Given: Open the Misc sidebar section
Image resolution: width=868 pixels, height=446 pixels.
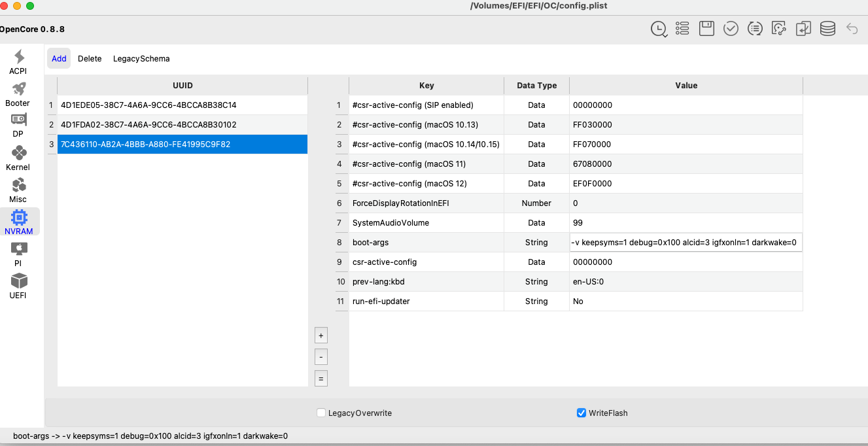Looking at the screenshot, I should tap(18, 190).
